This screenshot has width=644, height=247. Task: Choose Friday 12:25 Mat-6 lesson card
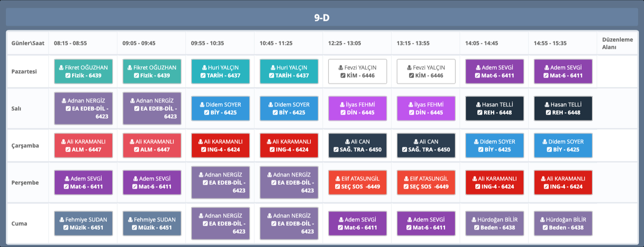(x=358, y=224)
